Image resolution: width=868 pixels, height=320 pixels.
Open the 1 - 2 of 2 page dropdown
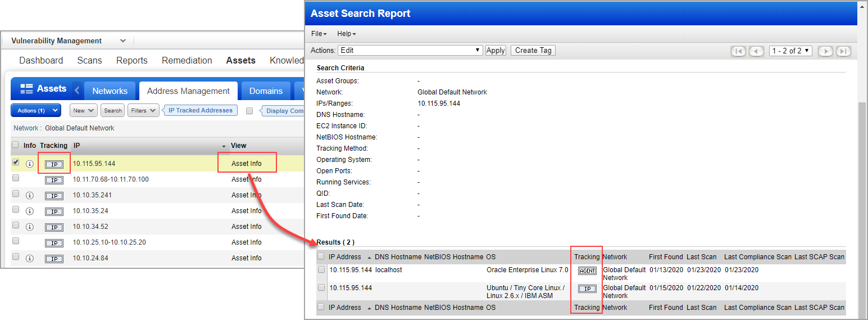tap(791, 51)
